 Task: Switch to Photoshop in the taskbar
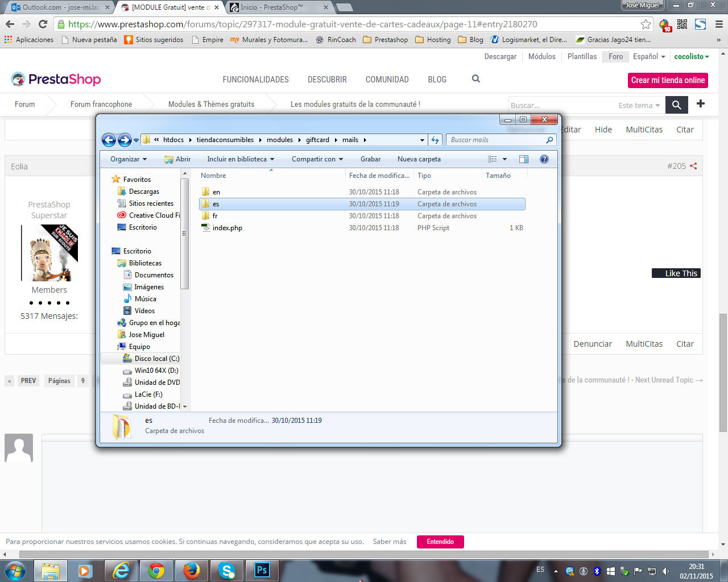point(262,571)
